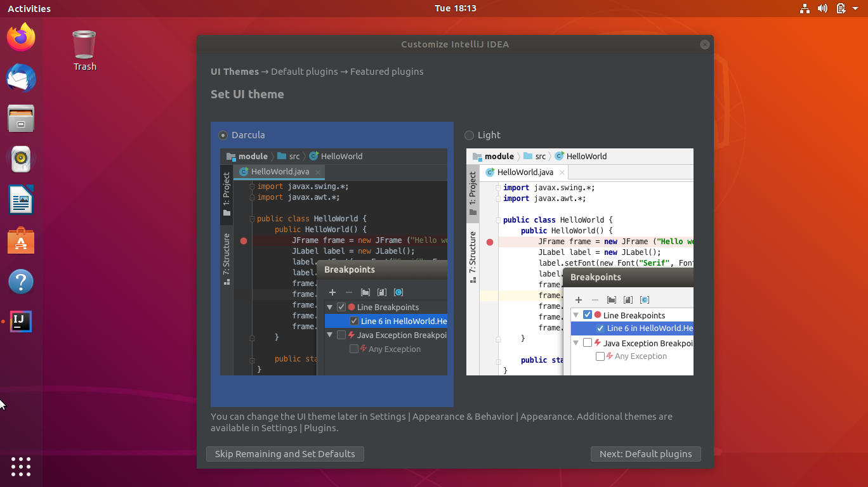Open Firefox from the dock
Screen dimensions: 868x487
coord(21,37)
